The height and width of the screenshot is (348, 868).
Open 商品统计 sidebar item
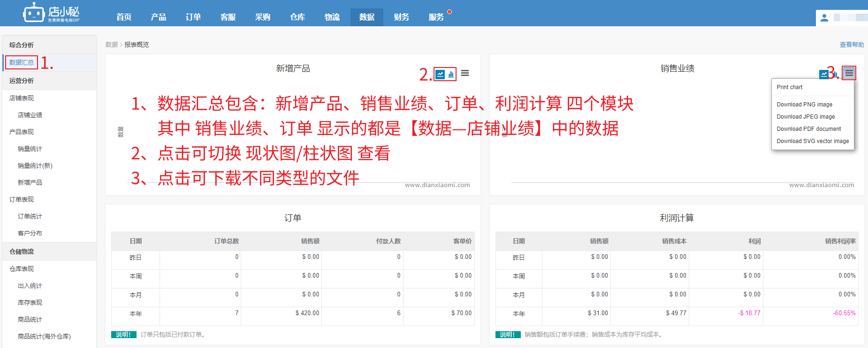pos(30,319)
